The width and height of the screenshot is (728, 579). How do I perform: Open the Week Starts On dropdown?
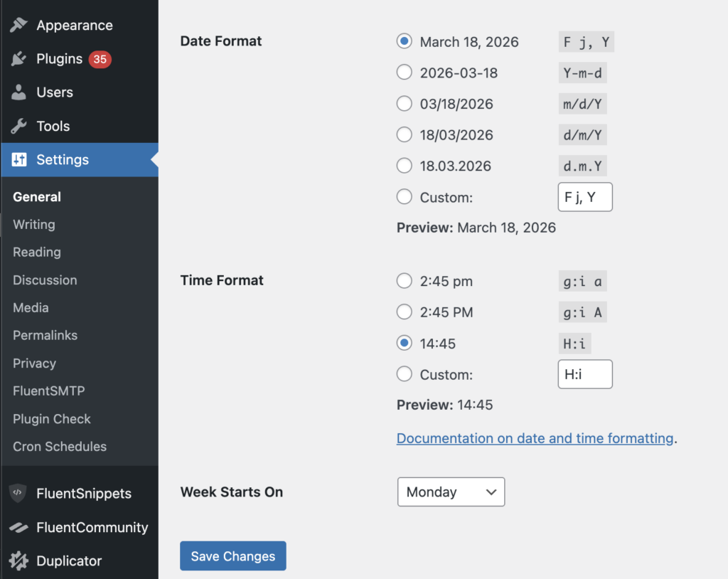451,492
